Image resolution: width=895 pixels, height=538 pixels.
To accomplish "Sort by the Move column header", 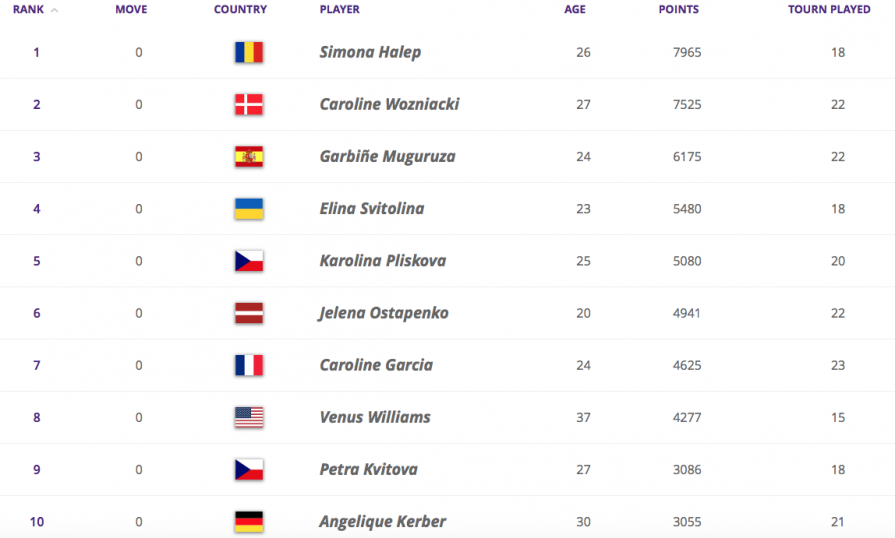I will [x=131, y=10].
